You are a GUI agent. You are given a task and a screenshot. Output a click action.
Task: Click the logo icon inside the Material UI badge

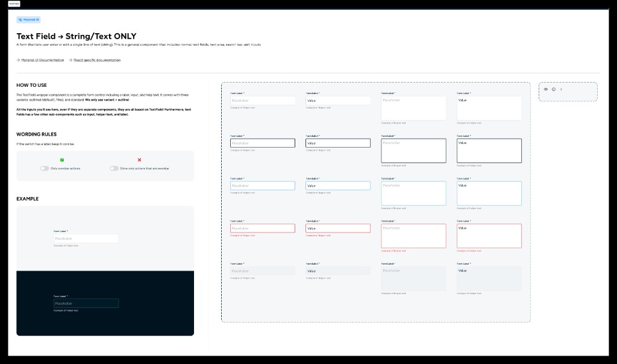coord(20,20)
